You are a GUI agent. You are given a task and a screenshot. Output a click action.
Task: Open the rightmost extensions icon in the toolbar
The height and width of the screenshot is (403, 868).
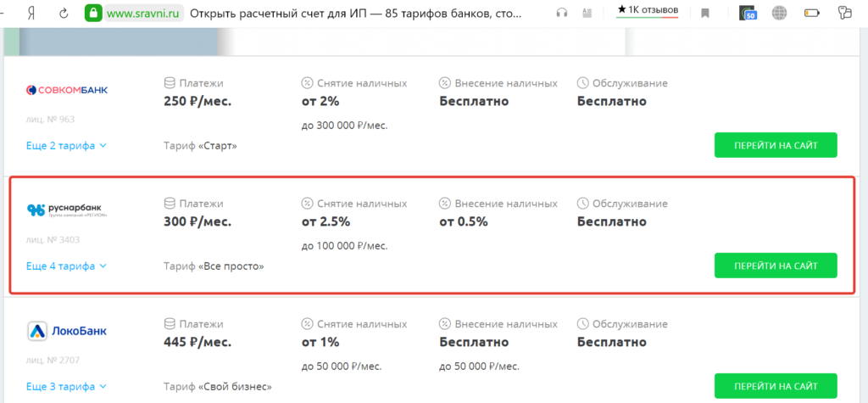coord(845,14)
